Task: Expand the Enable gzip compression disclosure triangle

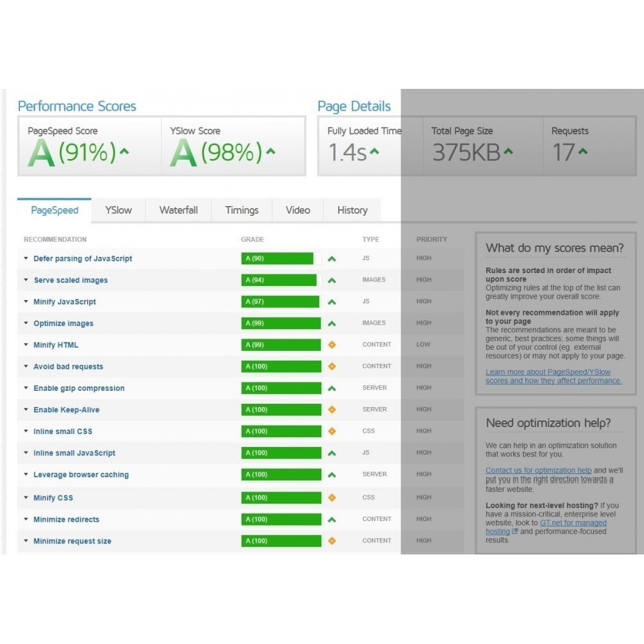Action: click(x=26, y=388)
